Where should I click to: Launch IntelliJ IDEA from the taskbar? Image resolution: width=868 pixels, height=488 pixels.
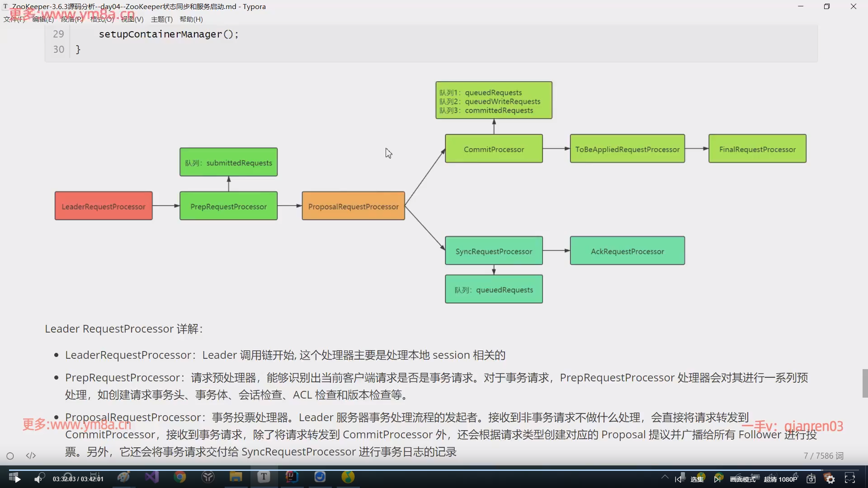[x=292, y=478]
